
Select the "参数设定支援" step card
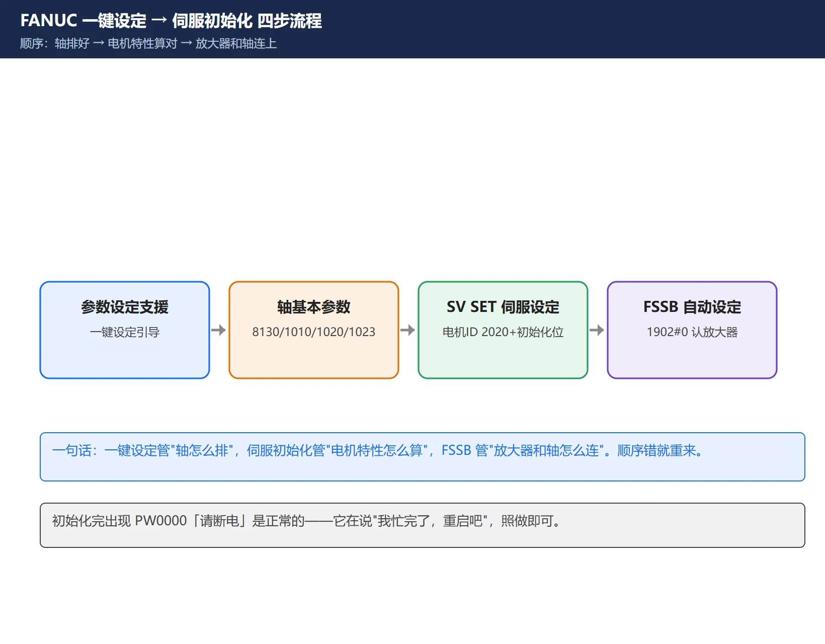[125, 330]
